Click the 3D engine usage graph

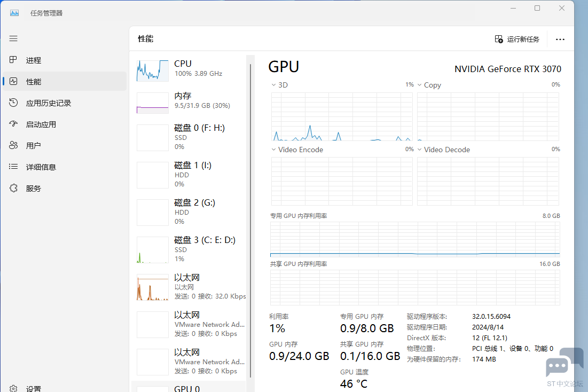[342, 116]
